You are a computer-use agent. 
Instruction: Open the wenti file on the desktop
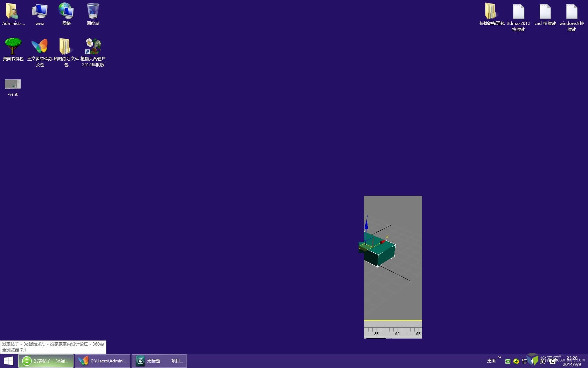[12, 84]
